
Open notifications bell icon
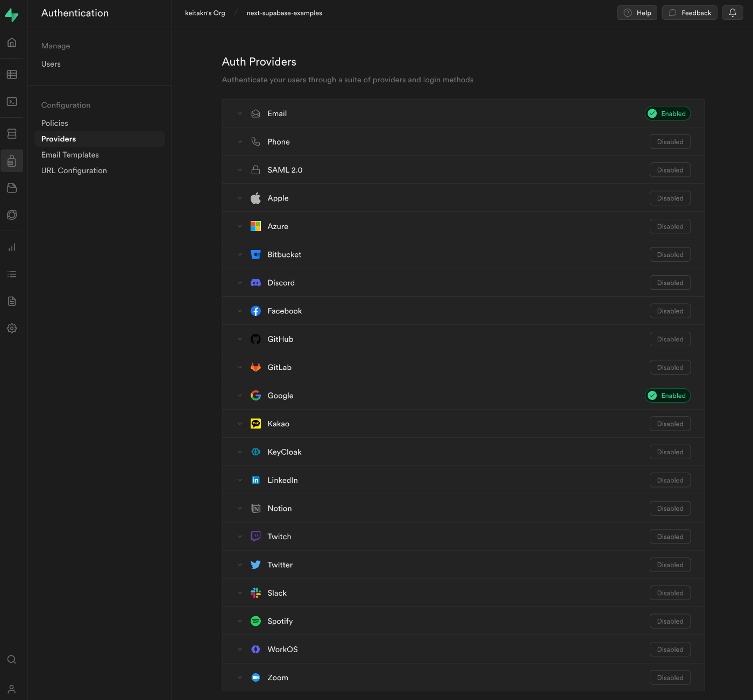733,13
